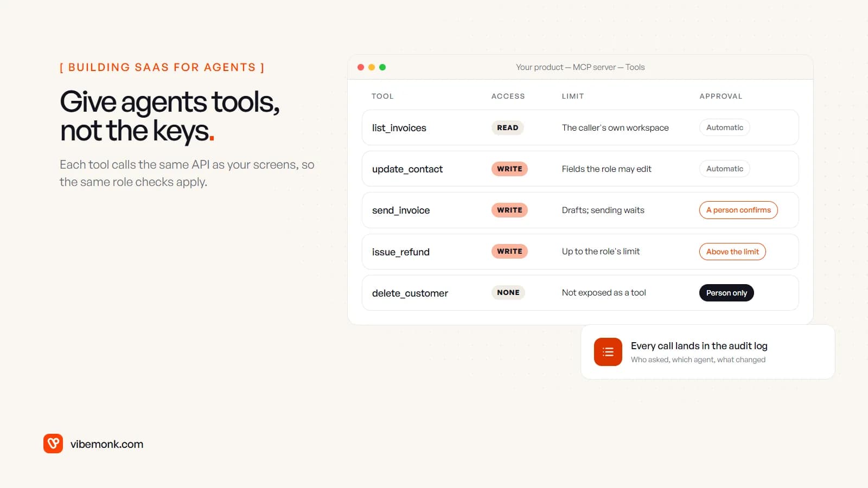Screen dimensions: 868x488
Task: Click the APPROVAL column header
Action: [x=721, y=96]
